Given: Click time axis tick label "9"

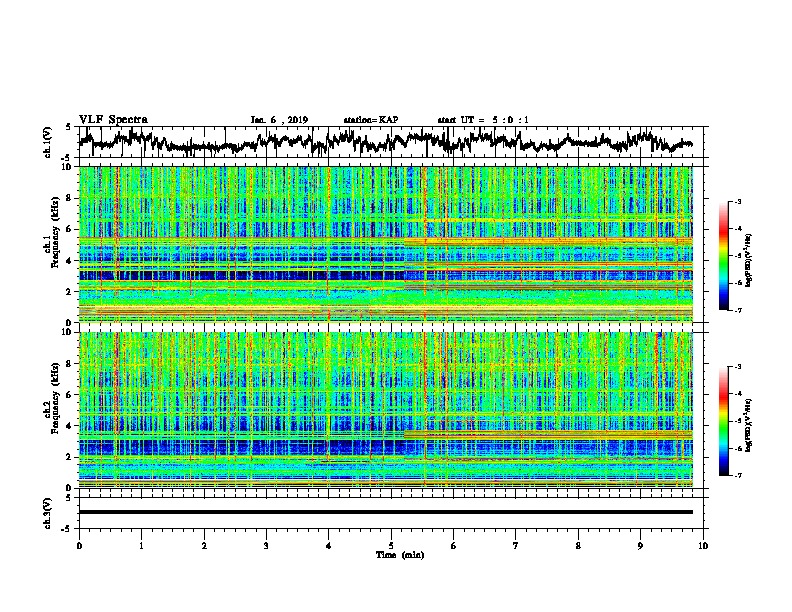Looking at the screenshot, I should click(640, 546).
